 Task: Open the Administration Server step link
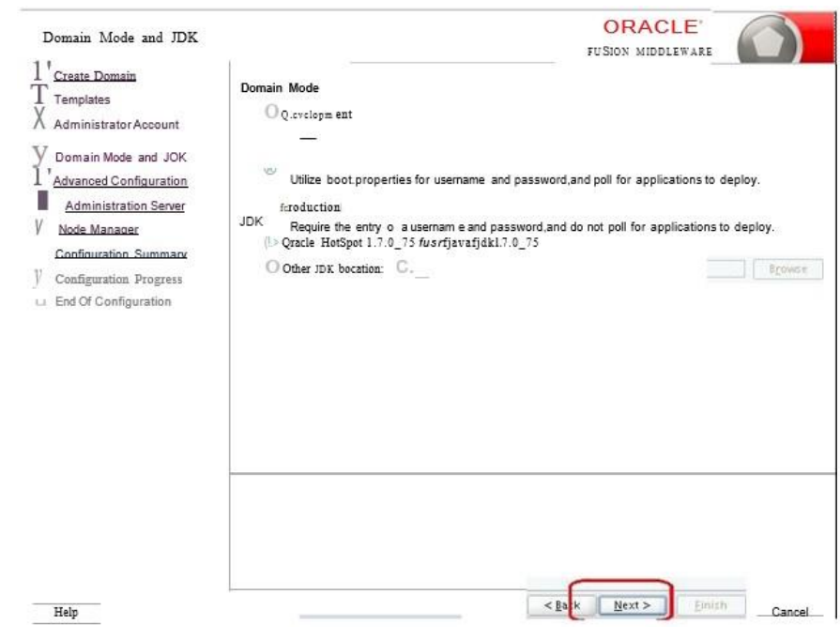coord(125,206)
